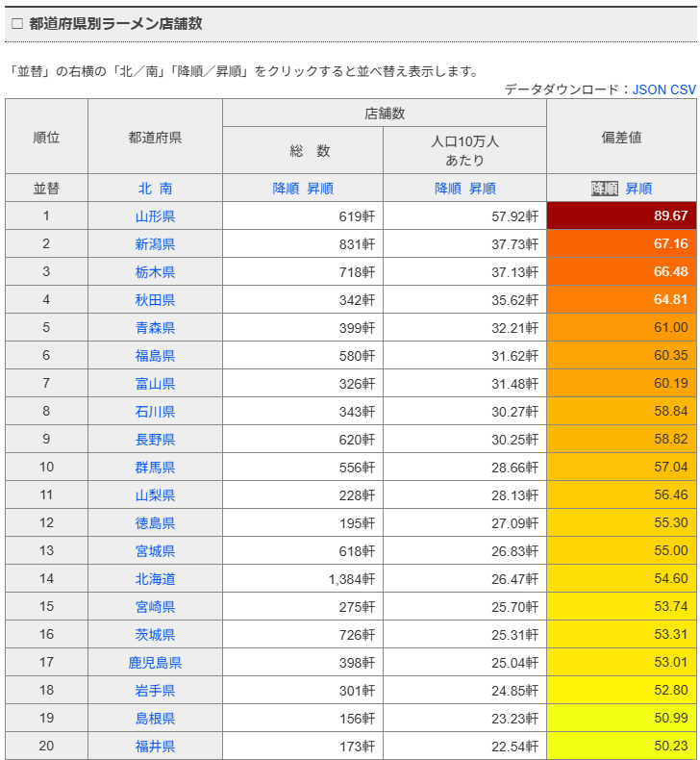Click the 66.48 deviation value cell
This screenshot has height=760, width=700.
[621, 271]
